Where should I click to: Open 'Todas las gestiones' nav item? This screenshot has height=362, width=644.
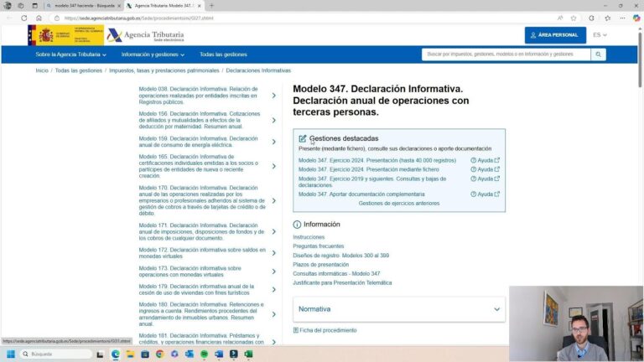pos(223,54)
